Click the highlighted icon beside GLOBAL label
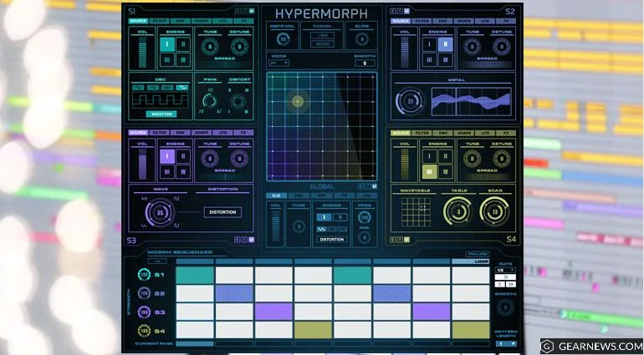 [375, 186]
